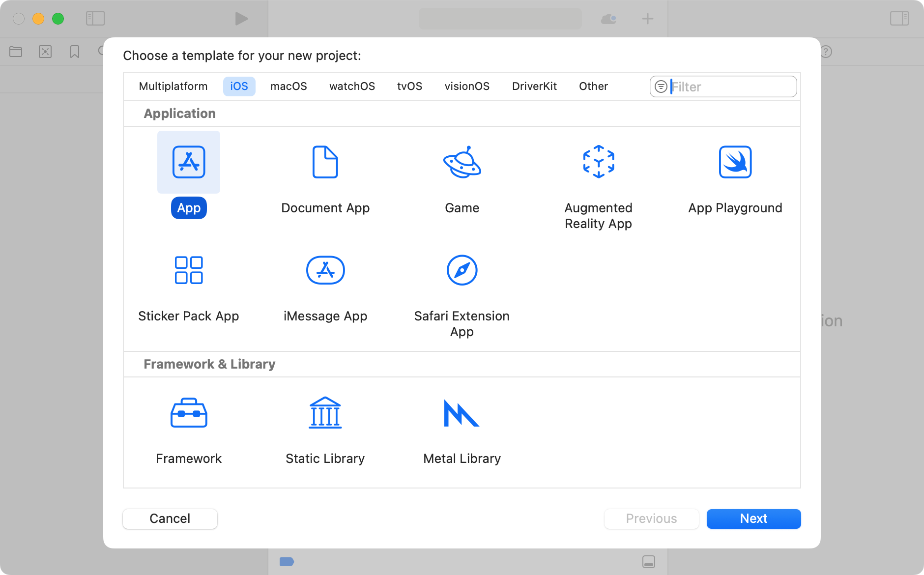Cancel the new project dialog

click(170, 519)
